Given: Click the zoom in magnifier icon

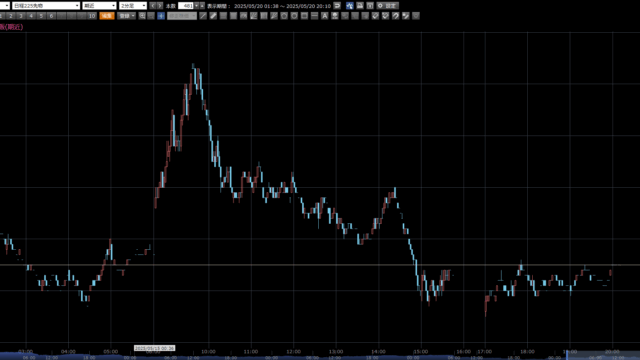Looking at the screenshot, I should click(x=142, y=16).
